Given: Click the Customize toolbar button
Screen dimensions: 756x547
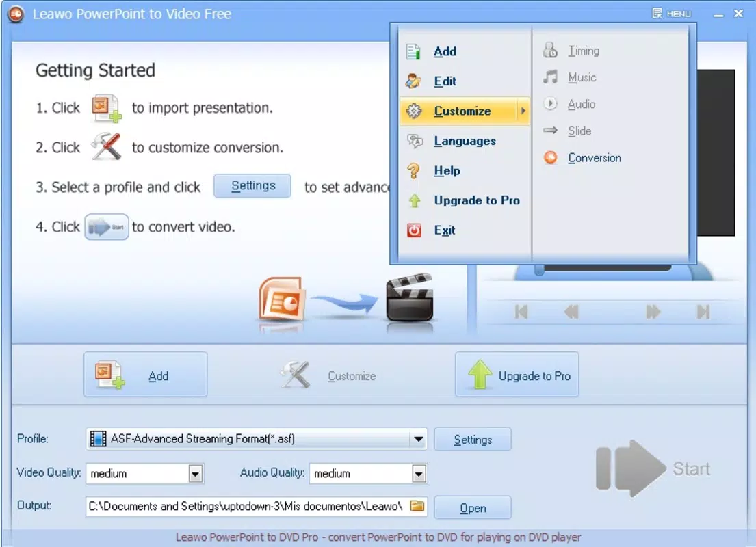Looking at the screenshot, I should 328,375.
